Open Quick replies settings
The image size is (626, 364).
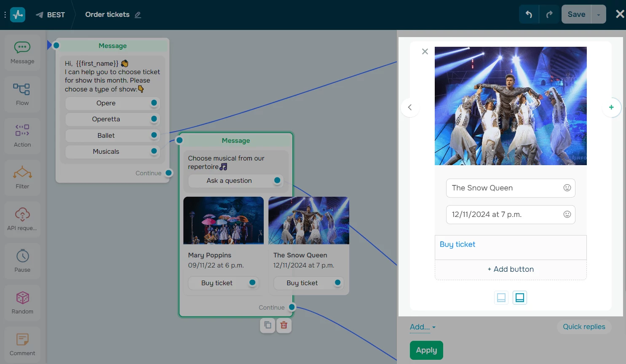coord(584,327)
